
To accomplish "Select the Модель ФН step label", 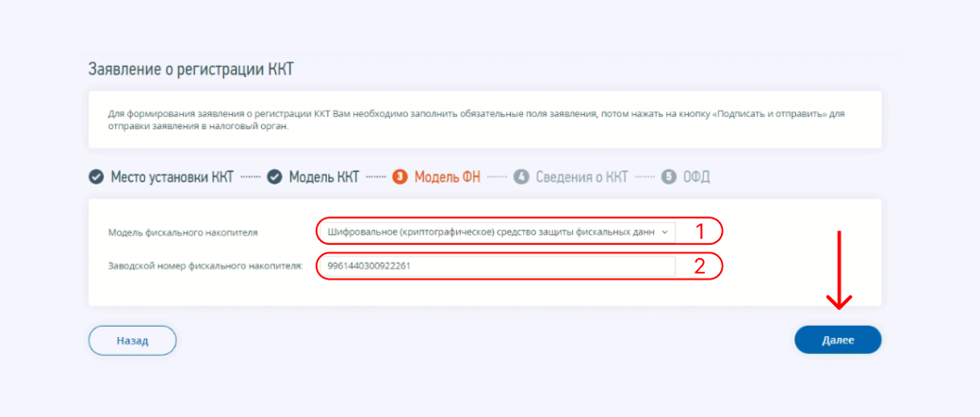I will click(447, 177).
